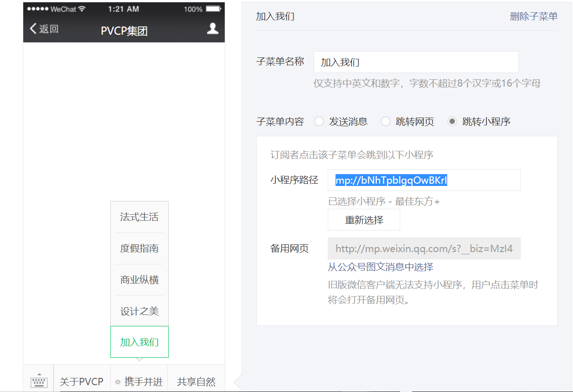Tap the back arrow 返回
The image size is (573, 392).
44,29
